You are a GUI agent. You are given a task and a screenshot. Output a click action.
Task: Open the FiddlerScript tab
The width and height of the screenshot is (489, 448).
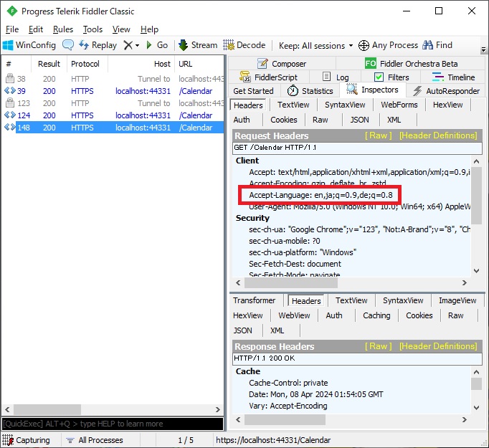tap(268, 77)
